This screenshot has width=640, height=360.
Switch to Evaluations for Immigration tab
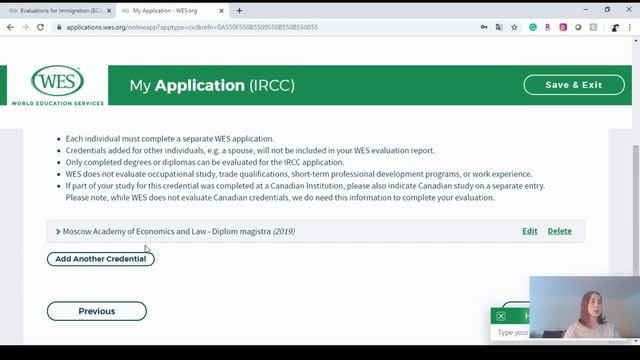click(60, 11)
